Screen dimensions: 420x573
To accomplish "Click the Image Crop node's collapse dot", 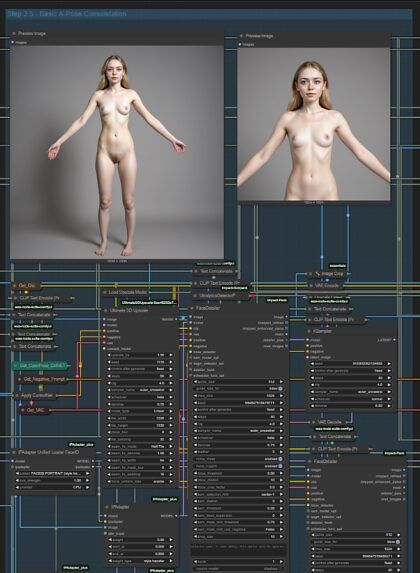I will [x=310, y=274].
